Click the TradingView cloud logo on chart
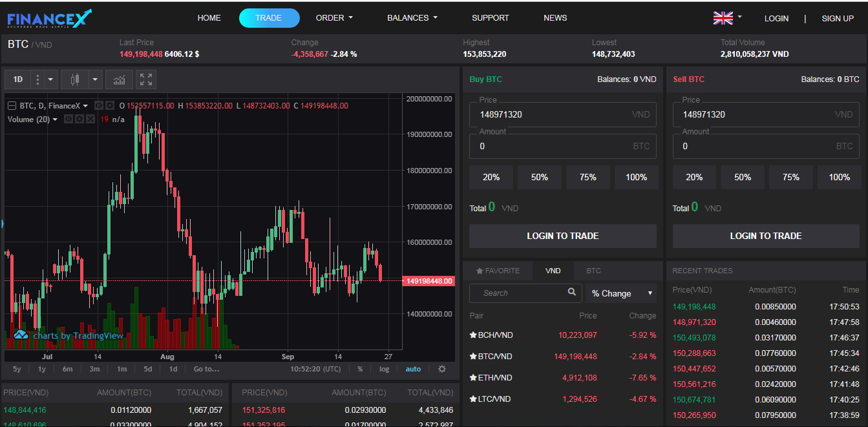868x427 pixels. pos(21,335)
